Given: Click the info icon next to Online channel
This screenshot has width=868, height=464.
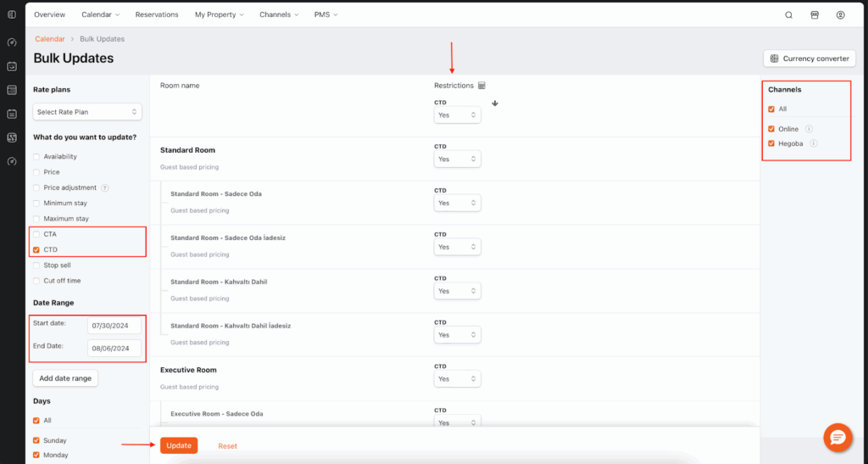Looking at the screenshot, I should coord(809,129).
